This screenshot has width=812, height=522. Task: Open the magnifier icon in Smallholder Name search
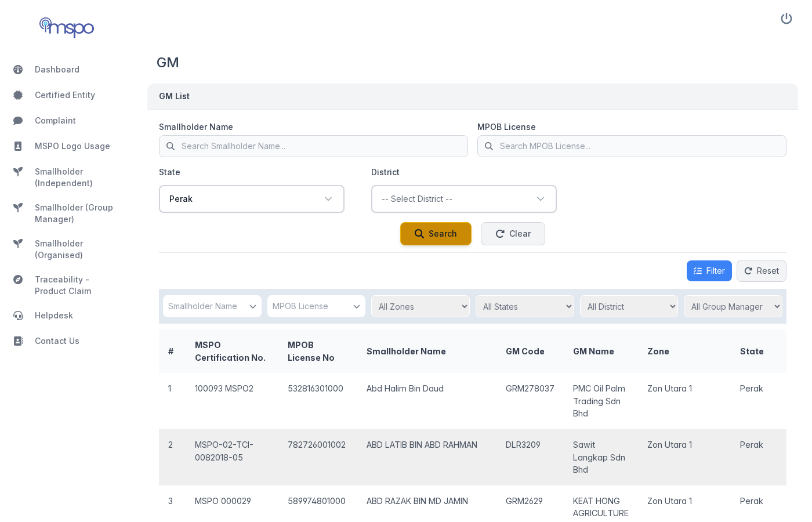pos(170,146)
